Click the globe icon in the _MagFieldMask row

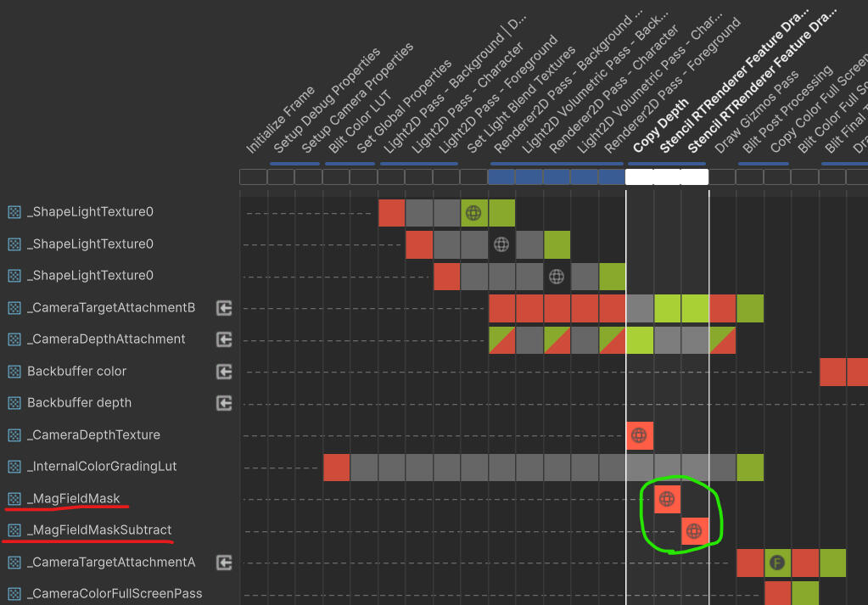click(x=667, y=499)
